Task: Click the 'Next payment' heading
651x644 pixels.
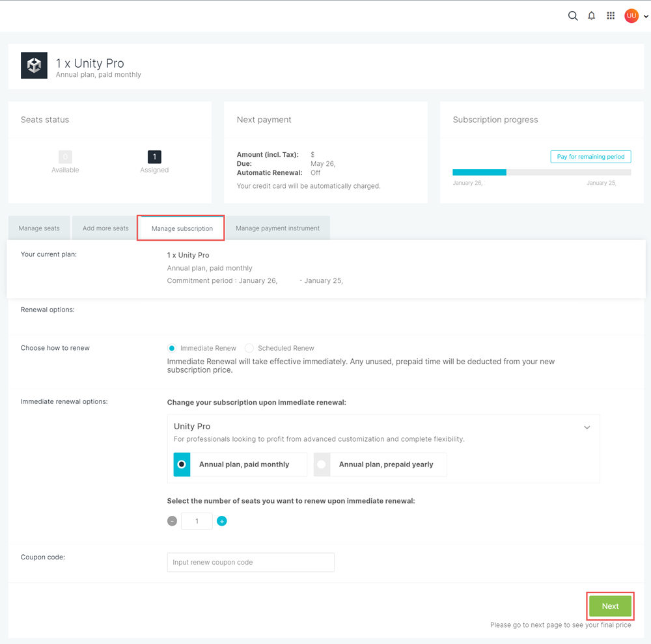Action: pos(264,120)
